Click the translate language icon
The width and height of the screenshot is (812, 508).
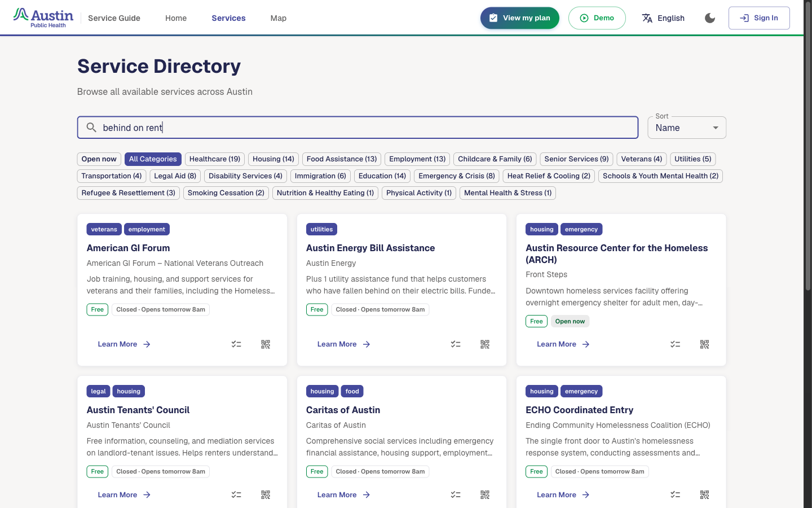point(647,18)
